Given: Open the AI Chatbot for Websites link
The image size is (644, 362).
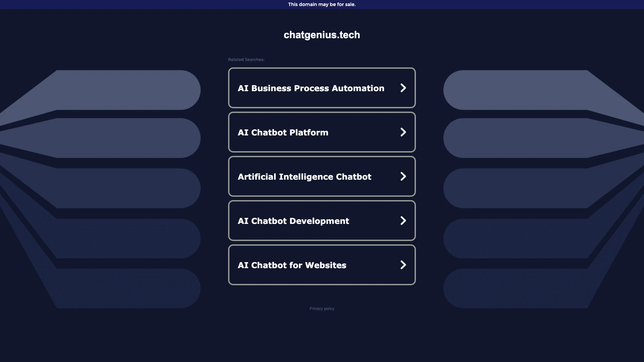Looking at the screenshot, I should tap(292, 265).
